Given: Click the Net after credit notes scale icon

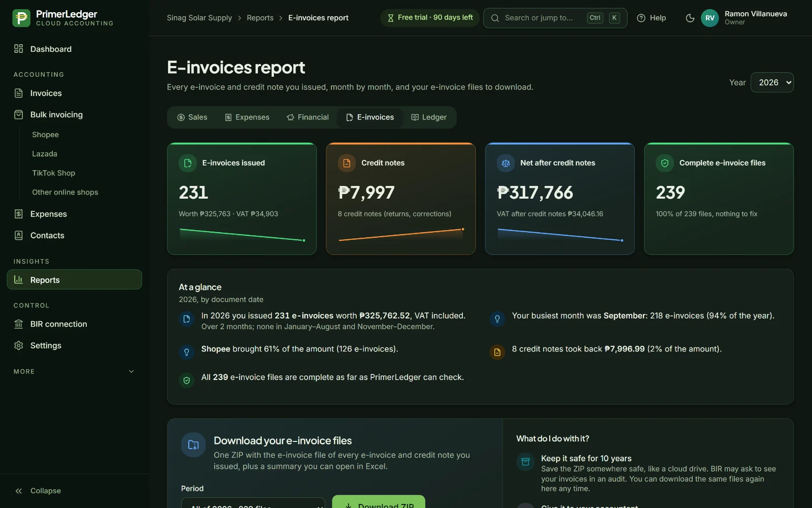Looking at the screenshot, I should click(x=505, y=163).
